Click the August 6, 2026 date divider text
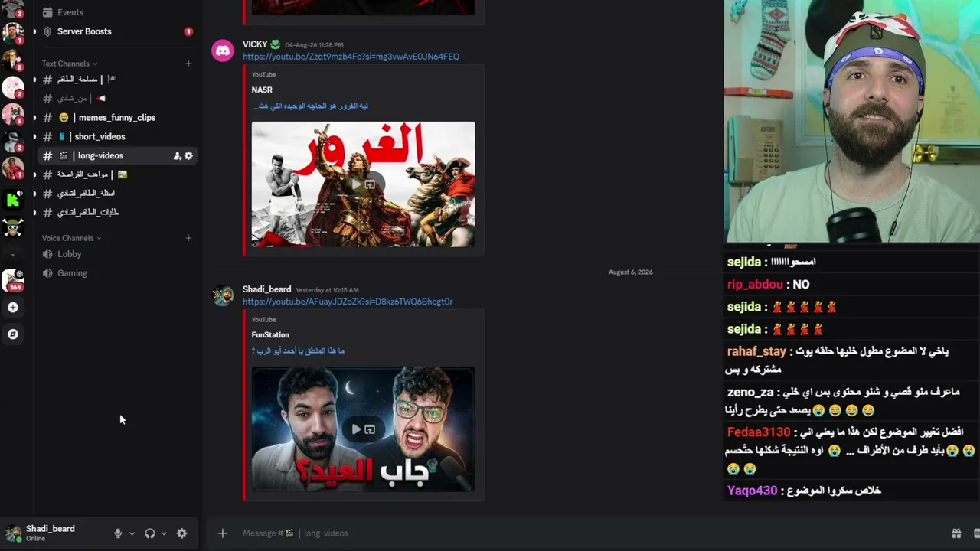980x551 pixels. (631, 272)
